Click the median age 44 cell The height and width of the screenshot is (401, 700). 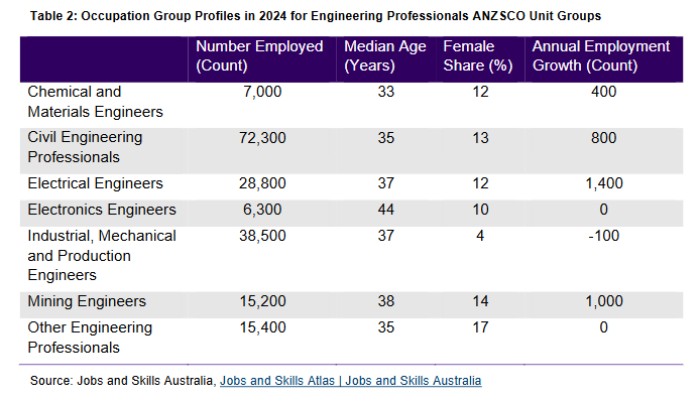click(385, 210)
